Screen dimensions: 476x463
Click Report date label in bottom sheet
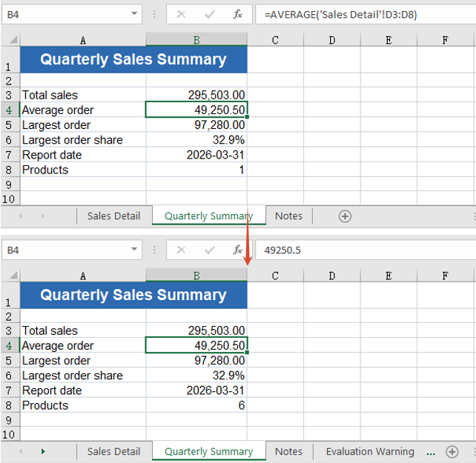52,390
